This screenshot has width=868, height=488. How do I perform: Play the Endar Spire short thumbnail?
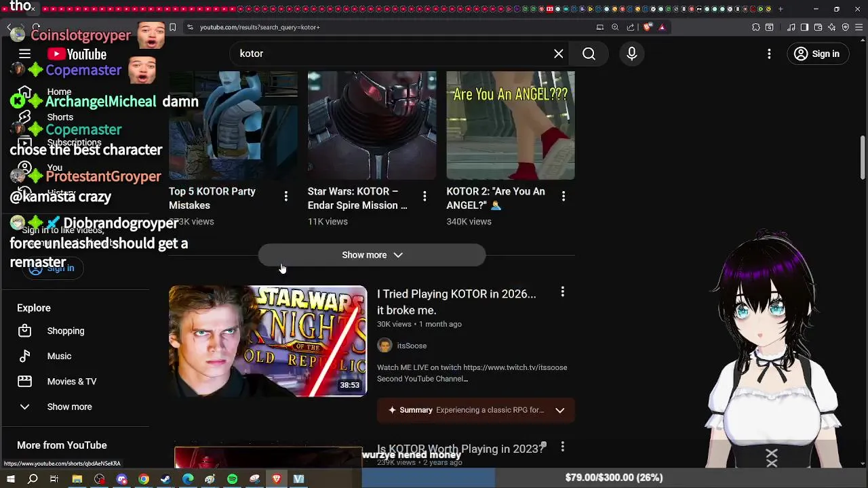[372, 125]
